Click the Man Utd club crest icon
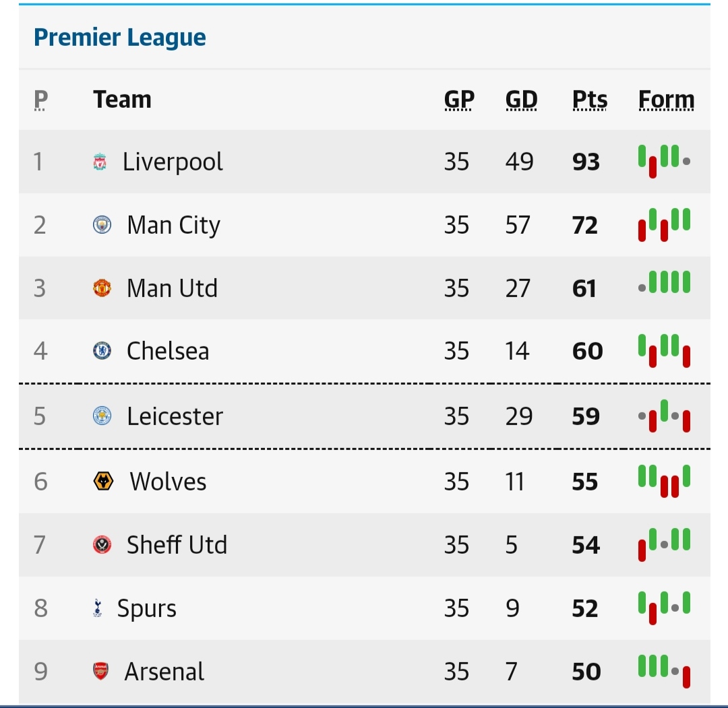The width and height of the screenshot is (728, 708). tap(102, 288)
